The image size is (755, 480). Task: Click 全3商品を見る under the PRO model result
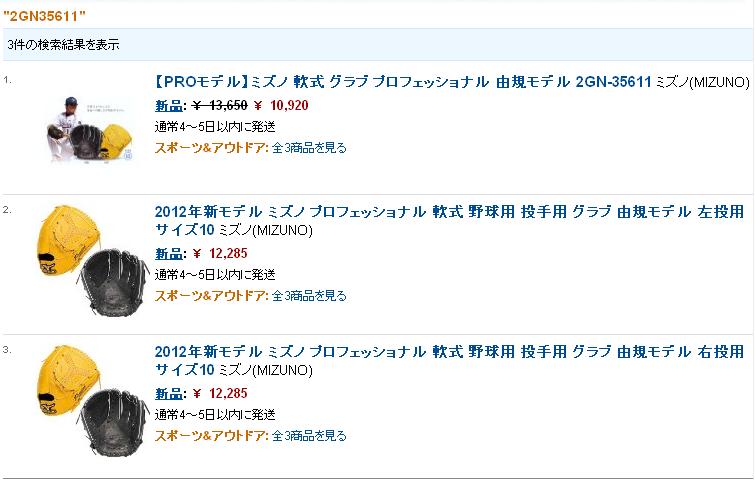[309, 148]
